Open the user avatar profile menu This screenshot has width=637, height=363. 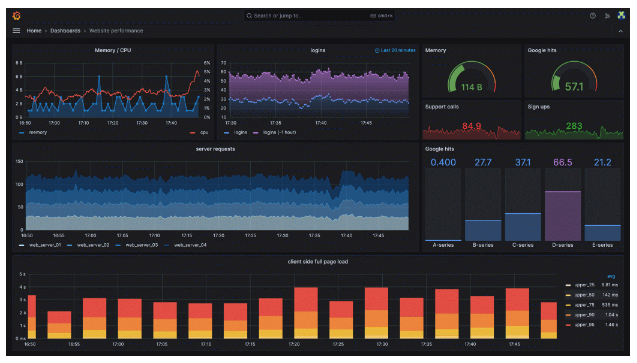621,15
